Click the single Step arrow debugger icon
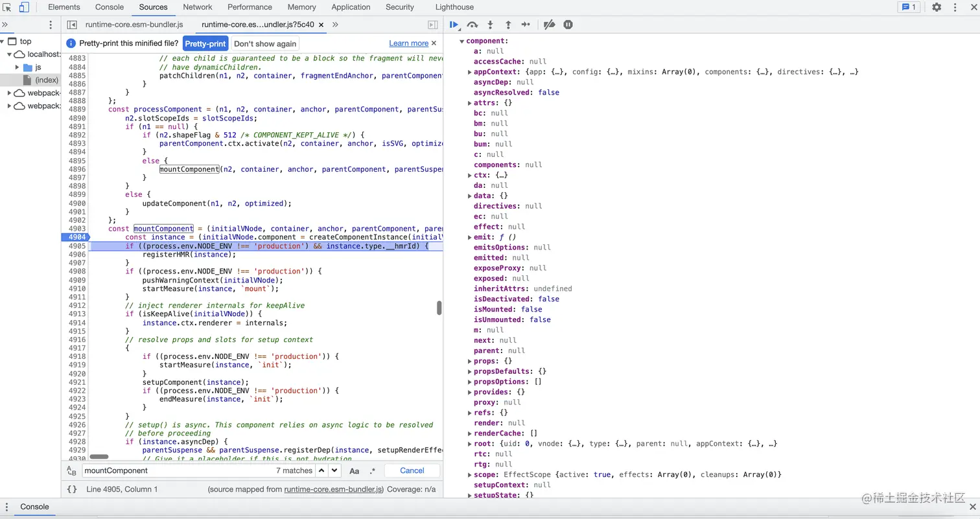The width and height of the screenshot is (980, 519). [526, 25]
